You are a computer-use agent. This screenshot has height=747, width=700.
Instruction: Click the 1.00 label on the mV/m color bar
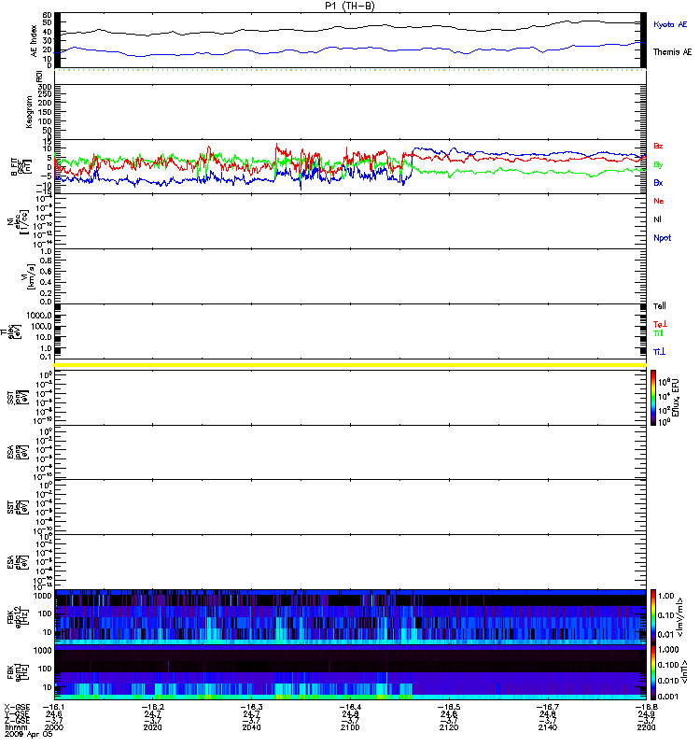point(666,596)
